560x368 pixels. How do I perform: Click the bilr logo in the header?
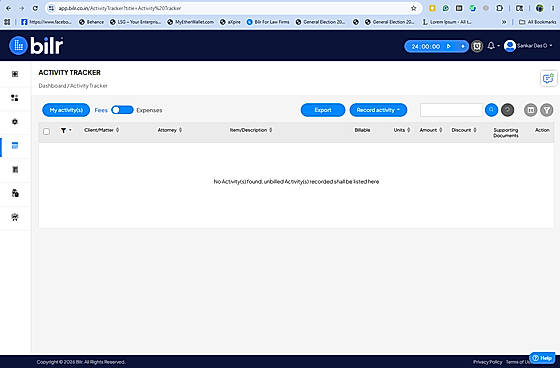pos(36,46)
